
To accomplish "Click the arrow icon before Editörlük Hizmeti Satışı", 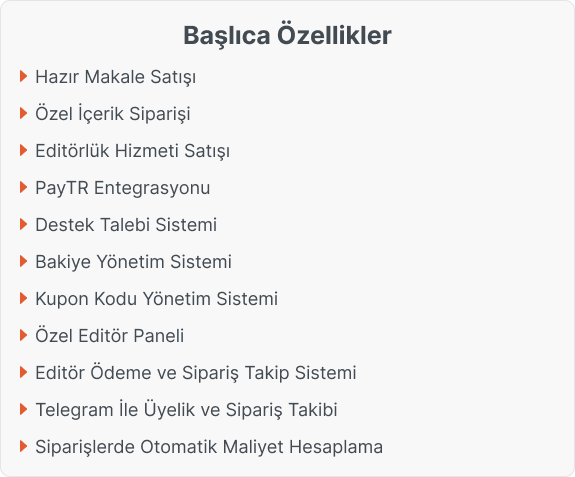I will pos(23,150).
